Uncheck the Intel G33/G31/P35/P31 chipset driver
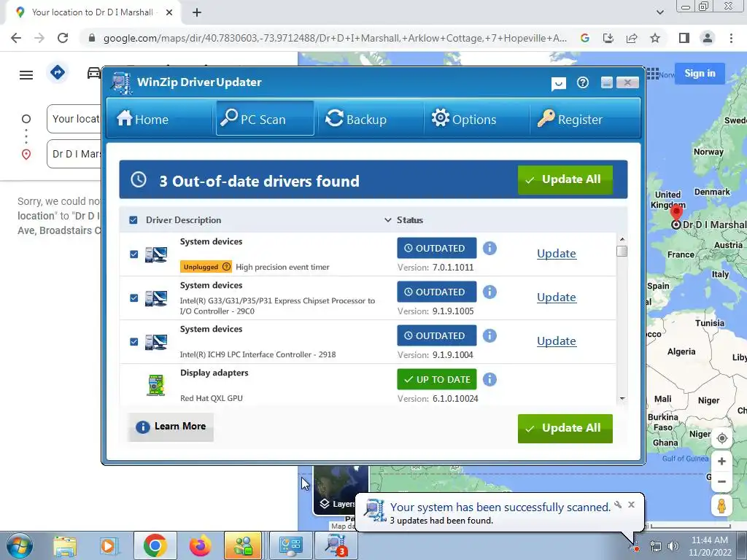747x560 pixels. click(134, 298)
